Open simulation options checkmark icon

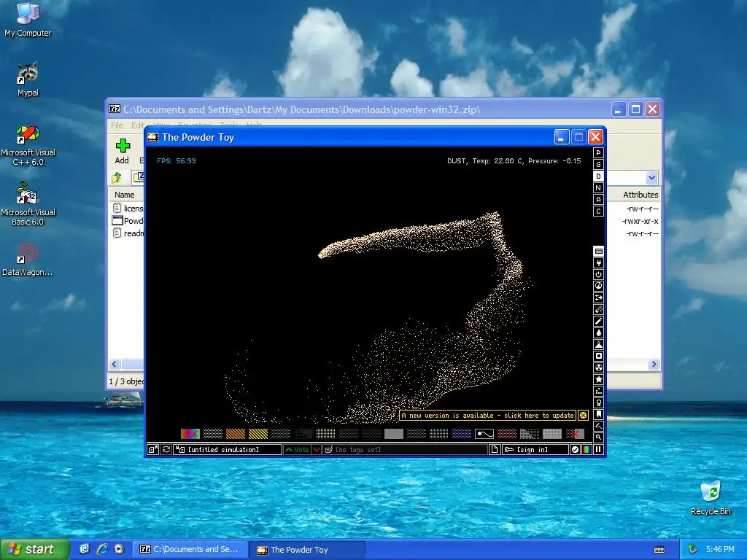[x=575, y=449]
